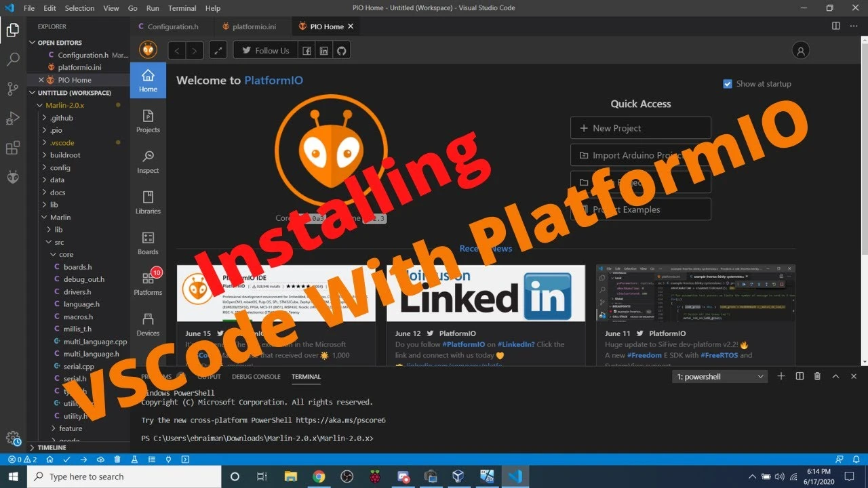Expand the docs folder
Image resolution: width=868 pixels, height=488 pixels.
click(x=58, y=192)
